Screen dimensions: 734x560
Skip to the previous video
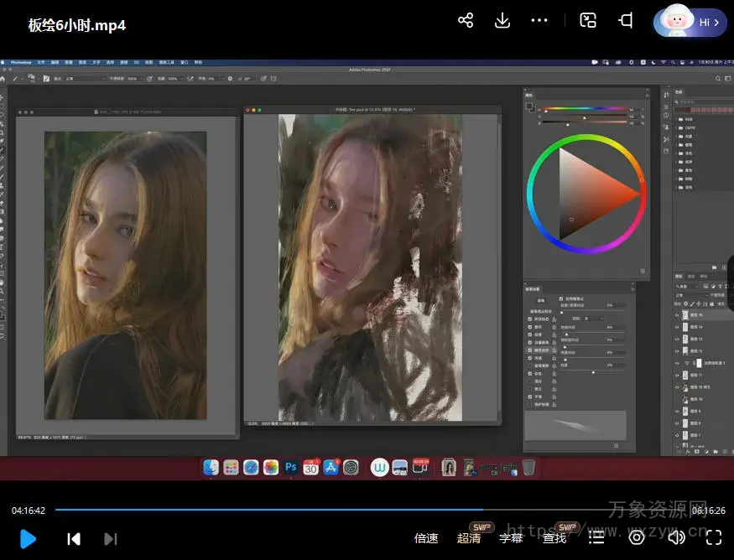click(74, 538)
